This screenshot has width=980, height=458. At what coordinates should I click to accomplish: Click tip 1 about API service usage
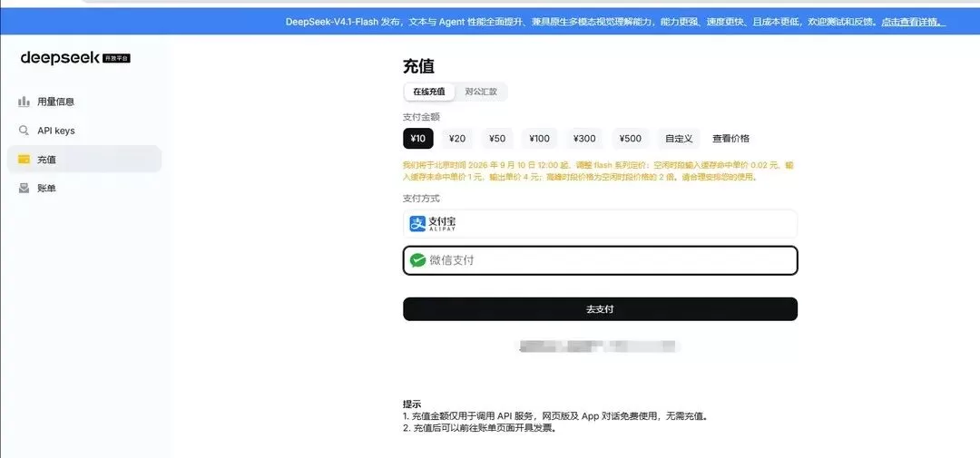tap(555, 416)
